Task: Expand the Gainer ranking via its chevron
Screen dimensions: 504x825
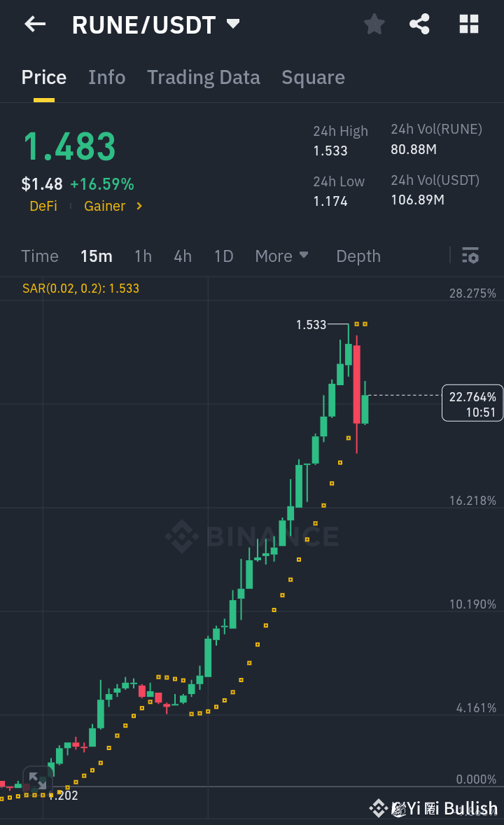Action: [137, 207]
